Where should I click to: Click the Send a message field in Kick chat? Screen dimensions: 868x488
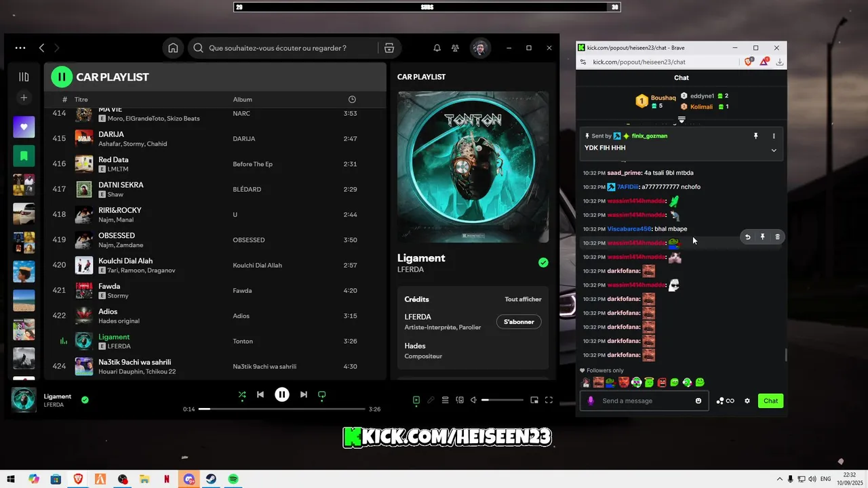(644, 401)
